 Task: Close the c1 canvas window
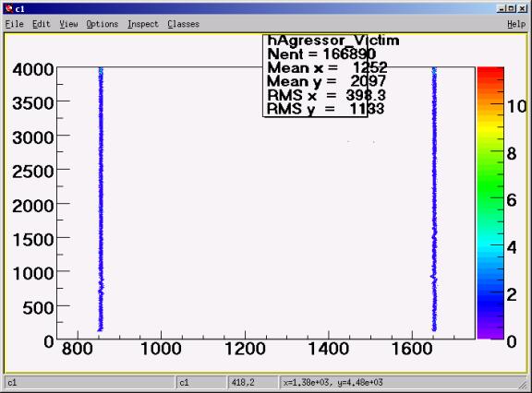coord(523,9)
